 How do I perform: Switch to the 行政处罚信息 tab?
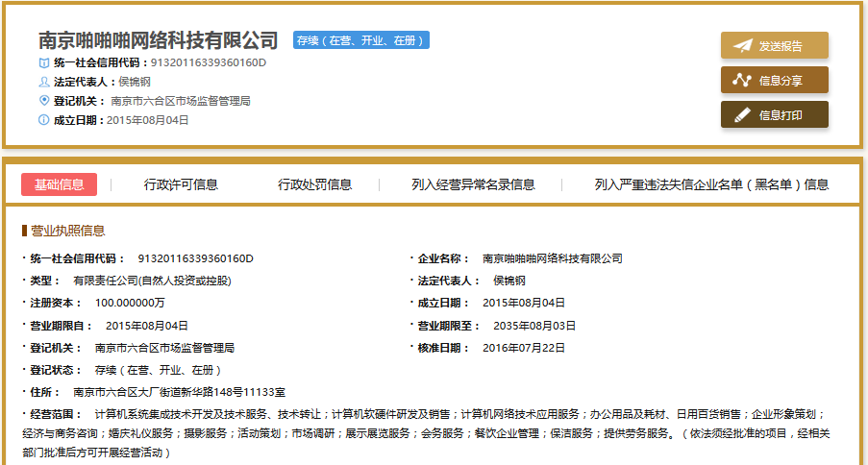(x=315, y=184)
